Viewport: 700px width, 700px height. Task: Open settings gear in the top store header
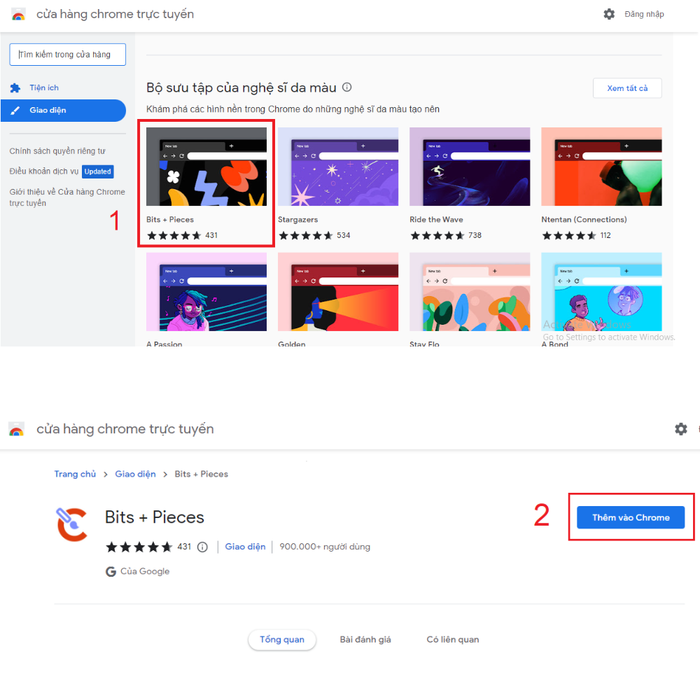coord(609,14)
